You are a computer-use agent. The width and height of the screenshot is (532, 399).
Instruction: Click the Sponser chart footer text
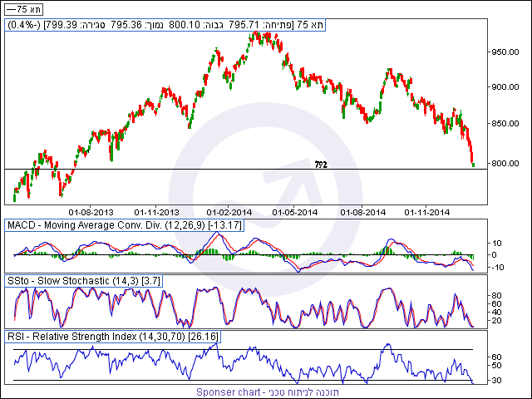point(268,392)
